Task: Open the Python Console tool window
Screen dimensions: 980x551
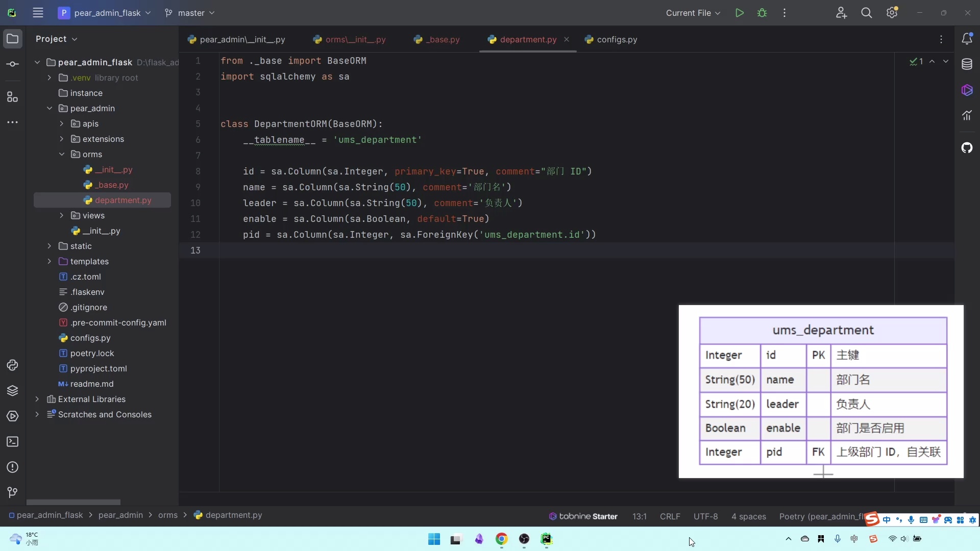Action: [13, 365]
